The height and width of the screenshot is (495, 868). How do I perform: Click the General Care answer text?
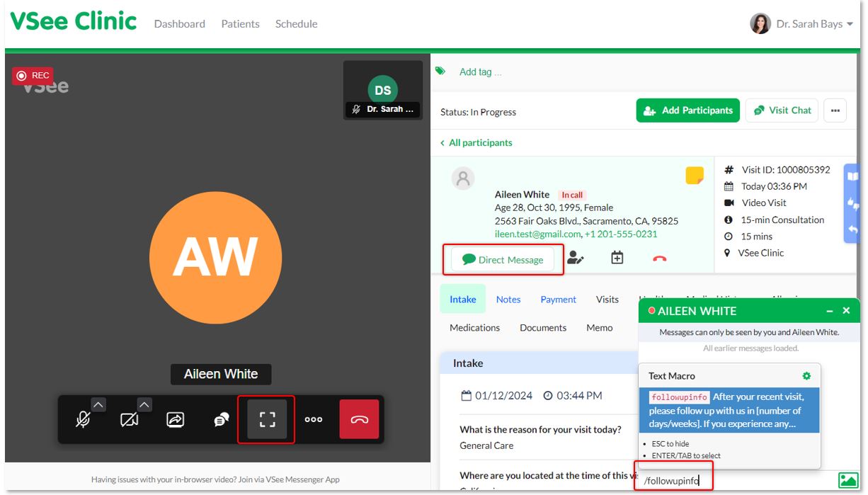[486, 445]
